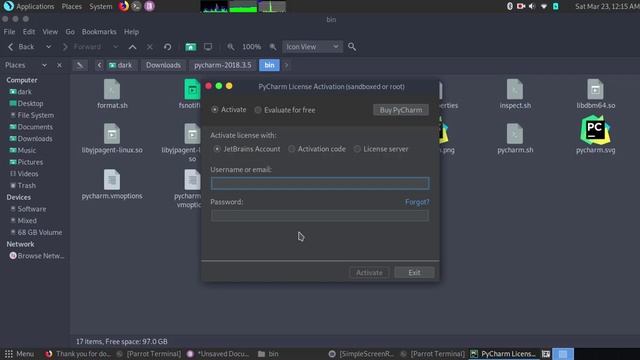Click the Exit button in dialog
Image resolution: width=640 pixels, height=360 pixels.
pos(414,272)
